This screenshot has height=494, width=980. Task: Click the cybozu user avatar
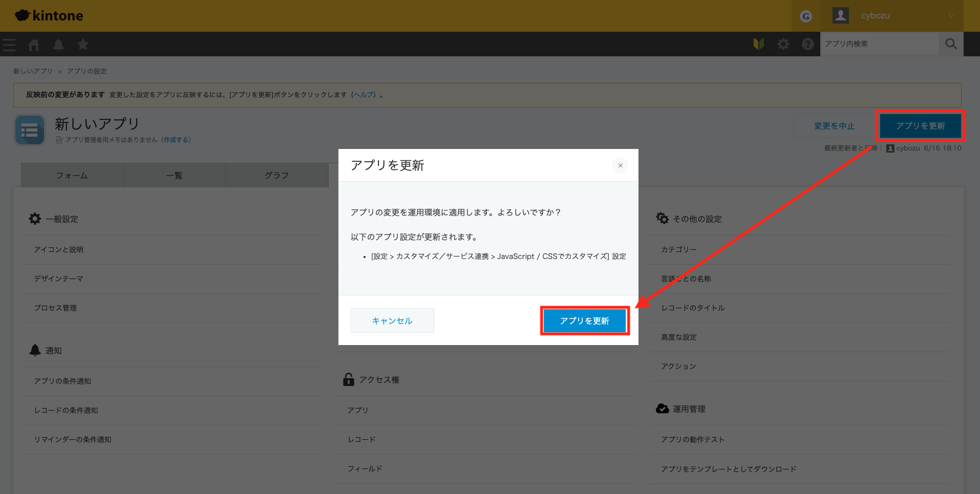click(x=840, y=15)
